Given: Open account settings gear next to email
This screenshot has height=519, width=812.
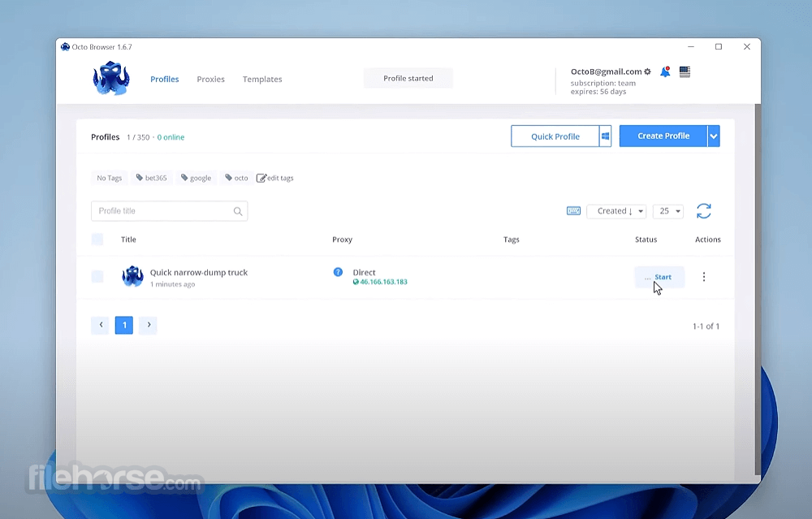Looking at the screenshot, I should point(647,71).
